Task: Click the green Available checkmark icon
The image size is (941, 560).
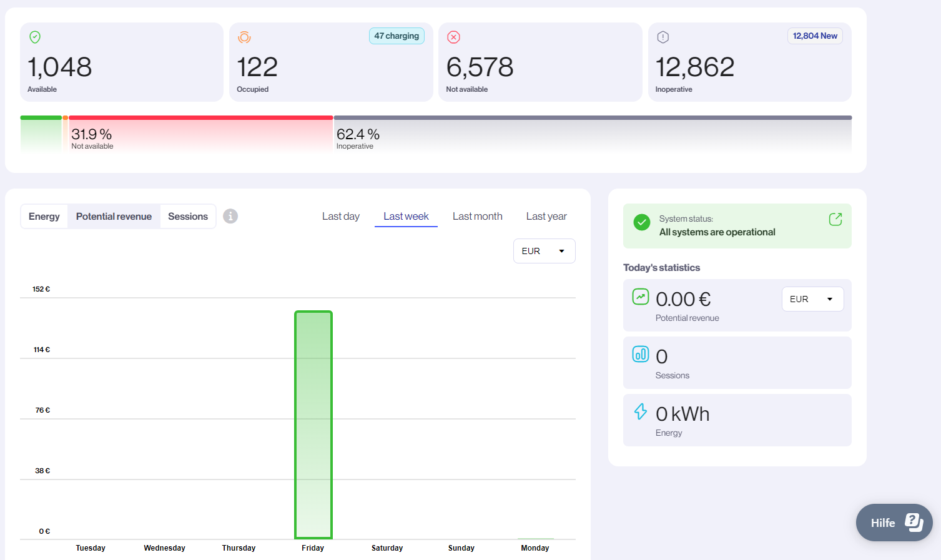Action: point(35,37)
